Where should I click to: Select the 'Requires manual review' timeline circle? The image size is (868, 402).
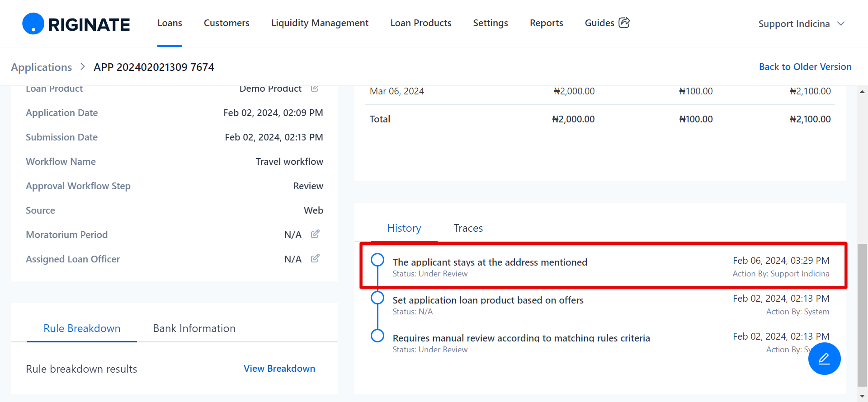pyautogui.click(x=377, y=336)
